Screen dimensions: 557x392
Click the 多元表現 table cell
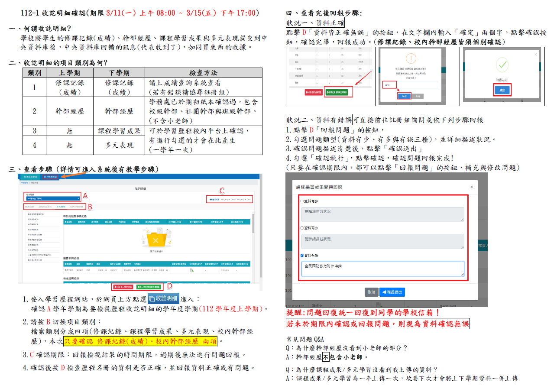click(120, 145)
